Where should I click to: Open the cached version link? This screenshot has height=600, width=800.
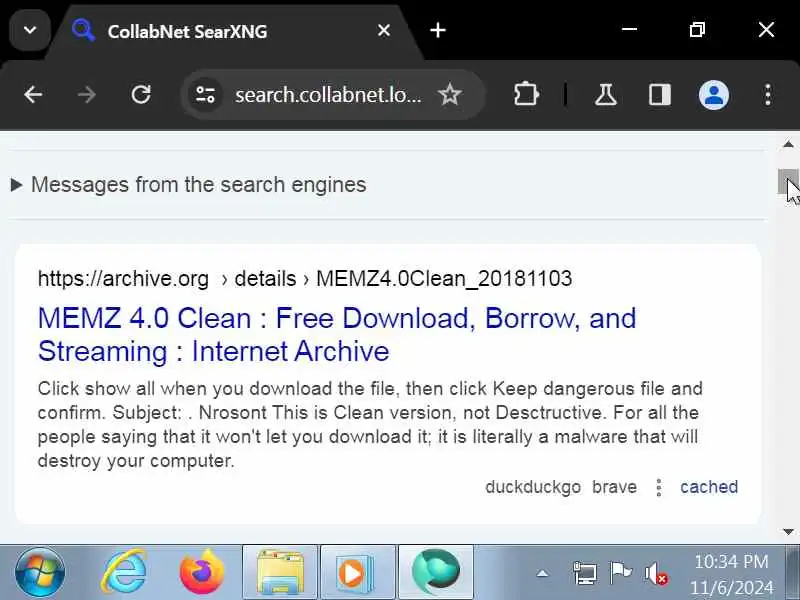point(709,487)
